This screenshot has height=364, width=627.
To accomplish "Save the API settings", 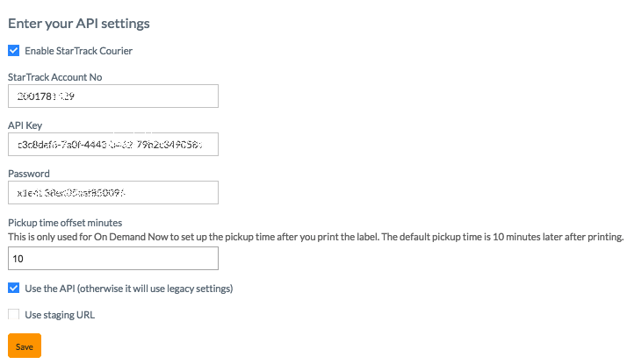I will click(x=25, y=346).
